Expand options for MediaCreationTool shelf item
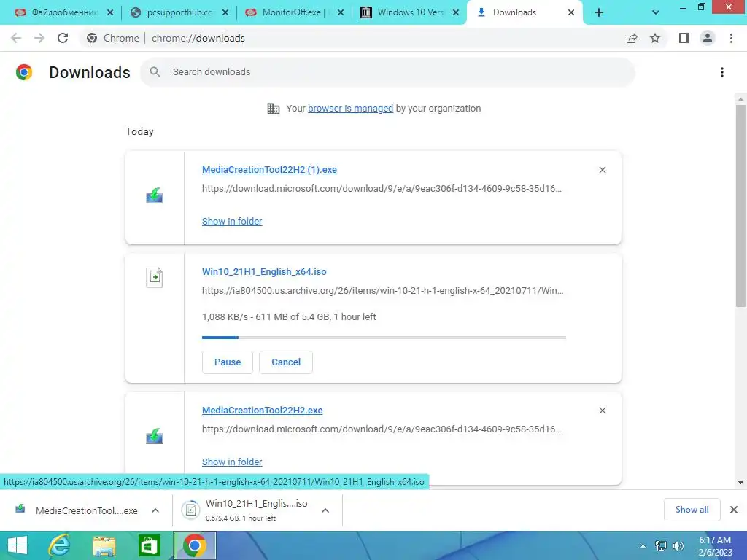 (155, 510)
